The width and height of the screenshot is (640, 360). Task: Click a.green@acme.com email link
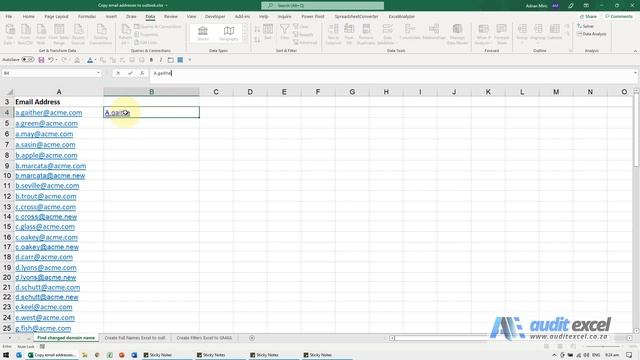(x=47, y=123)
